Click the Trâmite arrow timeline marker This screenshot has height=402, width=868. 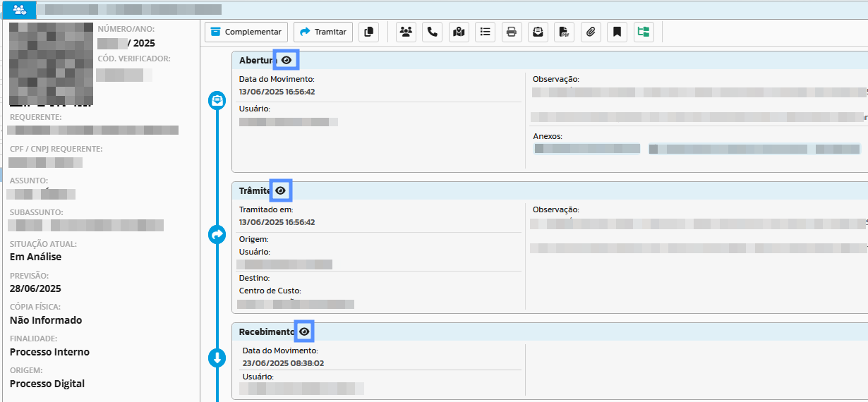pos(217,234)
